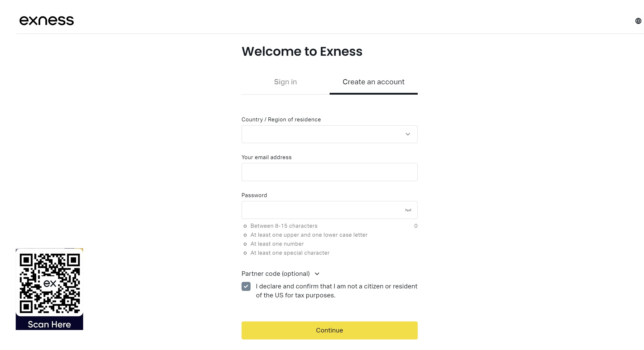Select the Create an account tab

coord(373,82)
